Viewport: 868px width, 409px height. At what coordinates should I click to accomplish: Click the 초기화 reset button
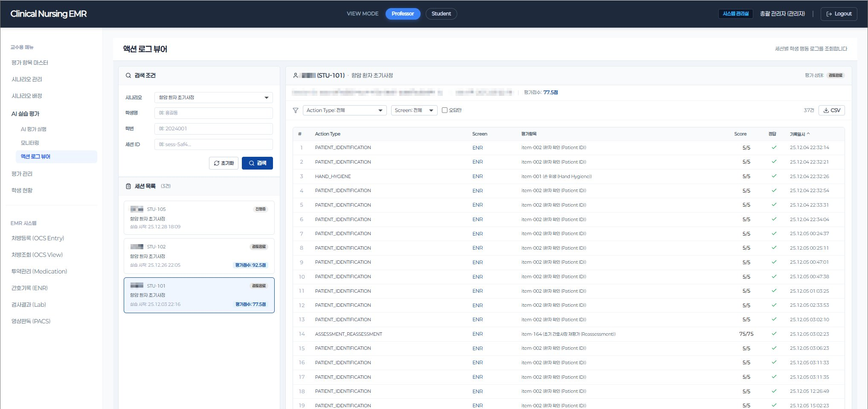[224, 163]
